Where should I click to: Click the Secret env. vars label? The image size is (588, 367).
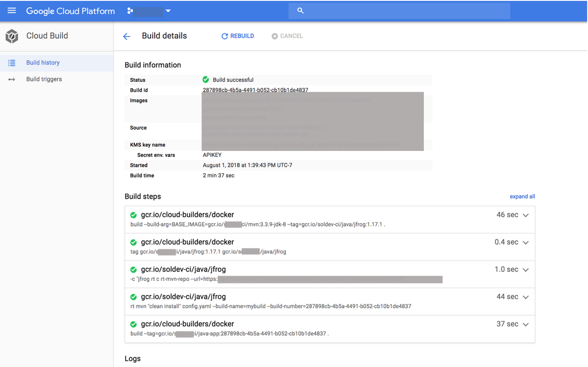[x=156, y=155]
